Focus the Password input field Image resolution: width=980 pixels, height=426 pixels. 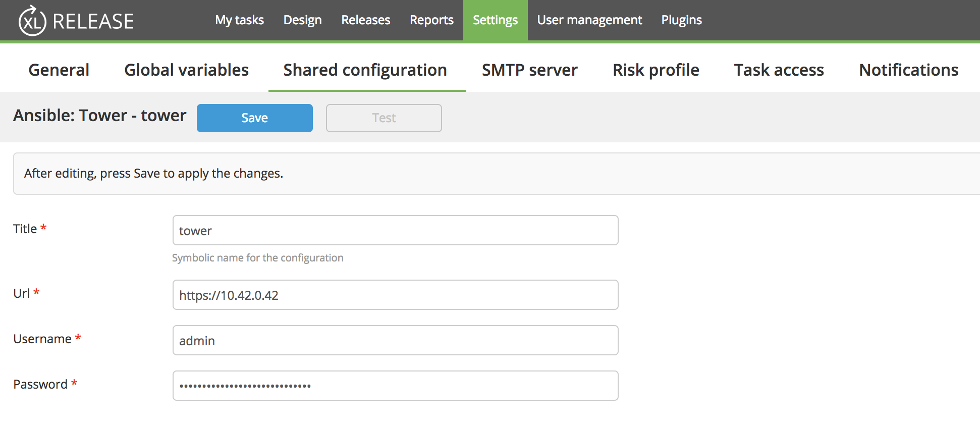click(395, 386)
